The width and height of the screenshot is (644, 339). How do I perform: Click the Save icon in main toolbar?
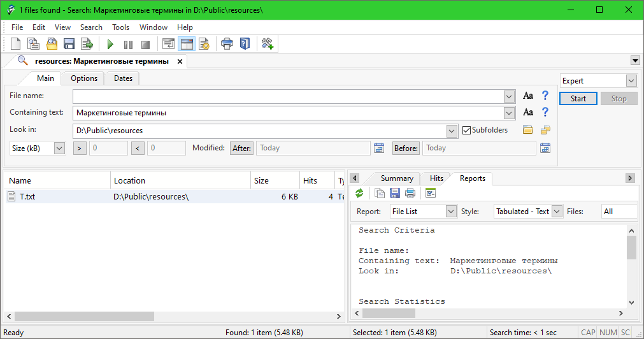[x=69, y=44]
